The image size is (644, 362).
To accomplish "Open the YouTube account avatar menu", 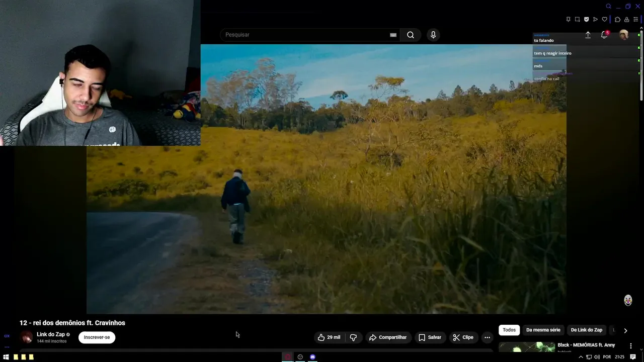I will point(624,35).
